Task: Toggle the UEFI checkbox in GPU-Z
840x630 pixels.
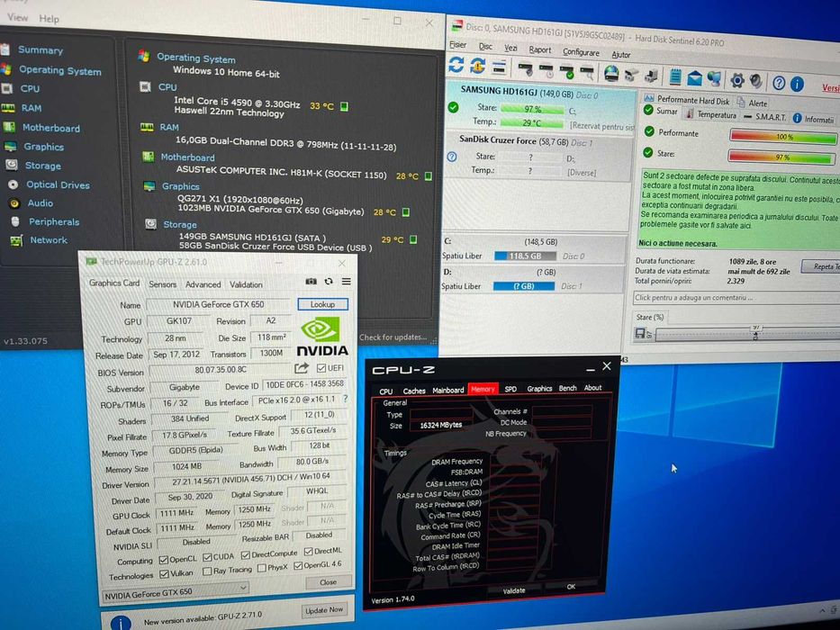Action: point(321,368)
